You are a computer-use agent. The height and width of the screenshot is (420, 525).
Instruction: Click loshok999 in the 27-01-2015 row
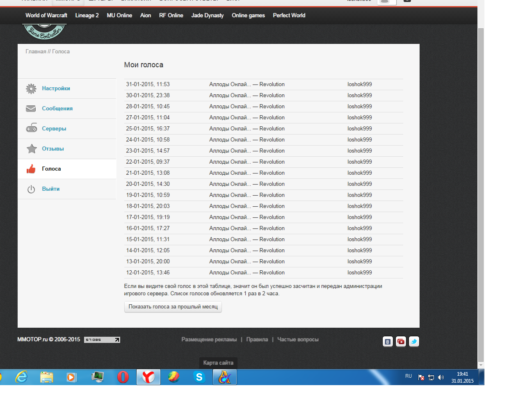tap(360, 118)
